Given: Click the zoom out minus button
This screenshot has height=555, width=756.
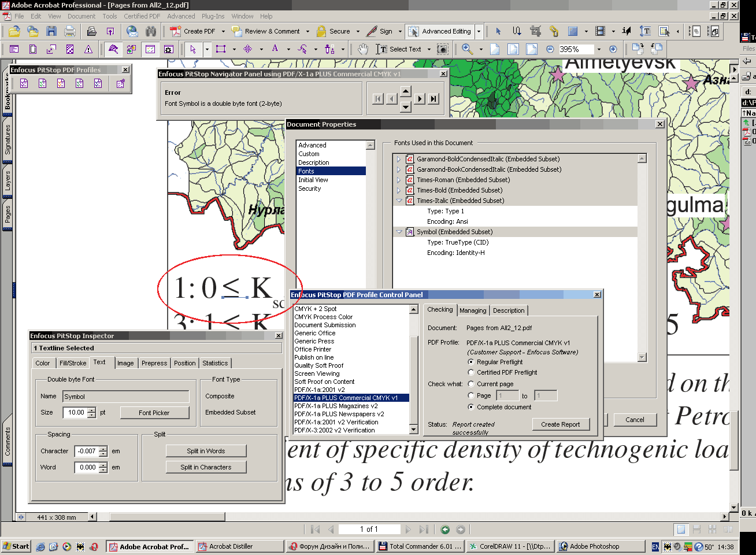Looking at the screenshot, I should click(550, 49).
